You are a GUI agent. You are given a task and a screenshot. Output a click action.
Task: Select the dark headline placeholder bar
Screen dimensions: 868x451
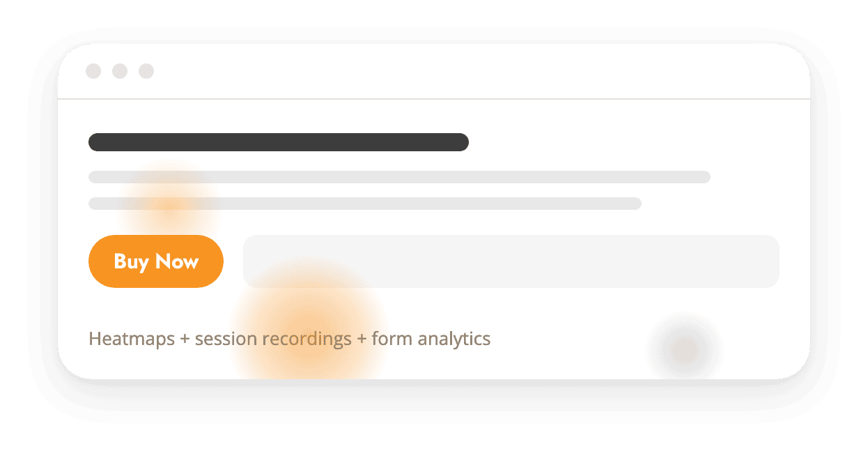(x=279, y=142)
